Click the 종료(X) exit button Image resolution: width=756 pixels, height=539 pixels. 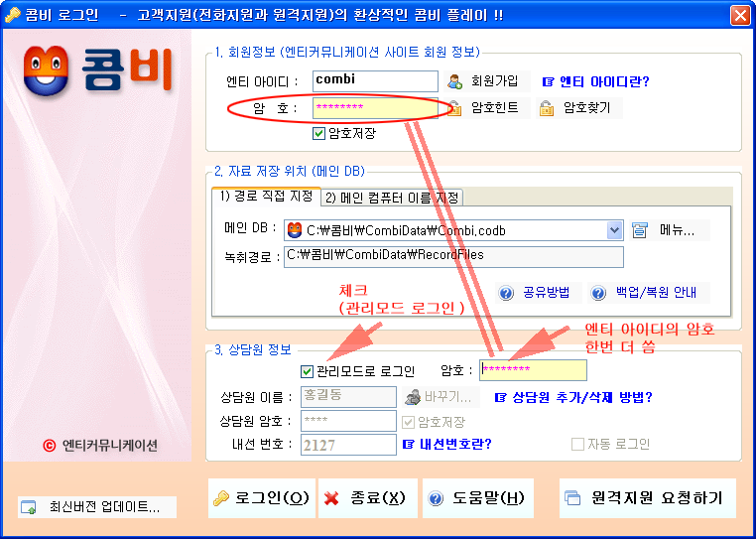(x=368, y=498)
